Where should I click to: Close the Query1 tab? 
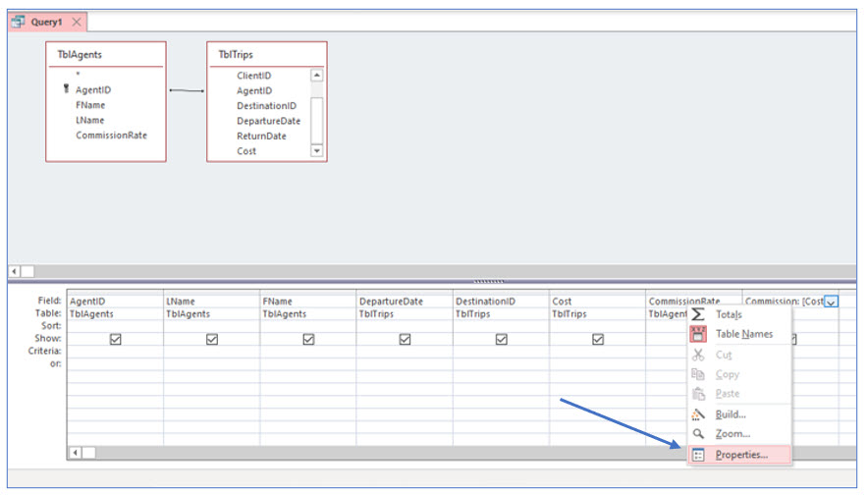click(77, 22)
